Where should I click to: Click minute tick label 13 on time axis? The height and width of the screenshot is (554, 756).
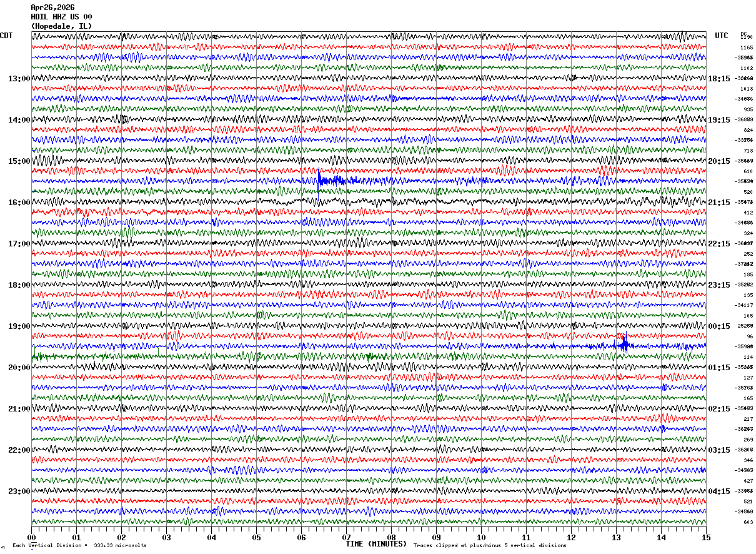[x=616, y=538]
